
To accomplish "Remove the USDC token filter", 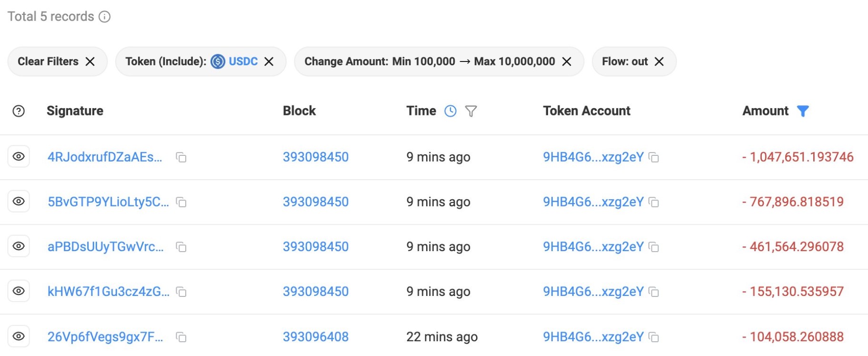I will coord(269,61).
